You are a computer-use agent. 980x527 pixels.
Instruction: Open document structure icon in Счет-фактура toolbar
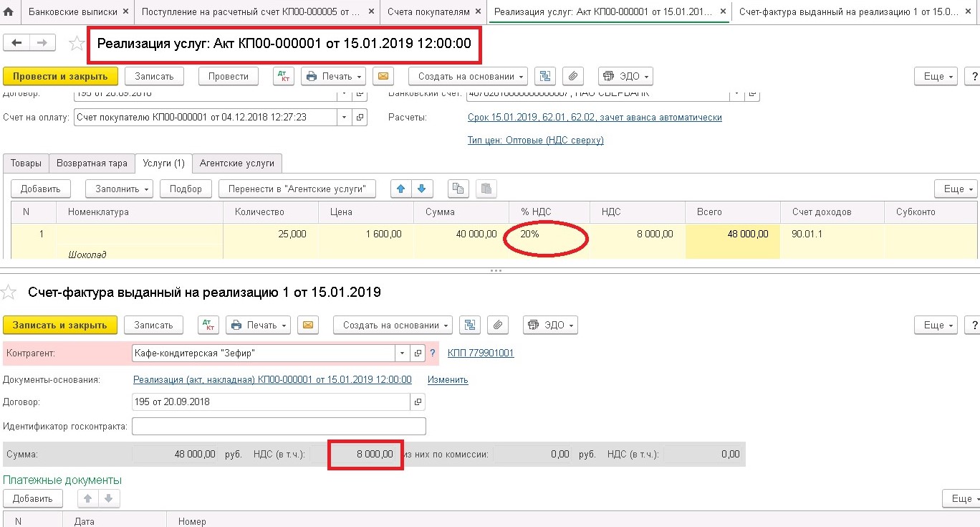point(471,326)
